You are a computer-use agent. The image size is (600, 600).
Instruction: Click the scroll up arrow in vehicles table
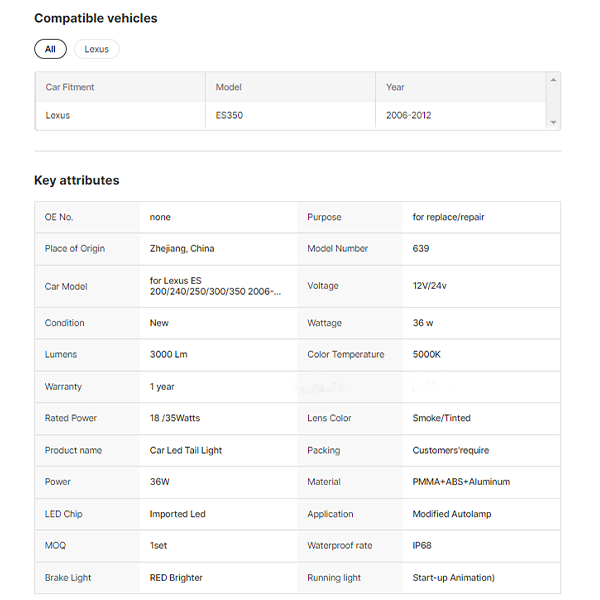click(553, 80)
